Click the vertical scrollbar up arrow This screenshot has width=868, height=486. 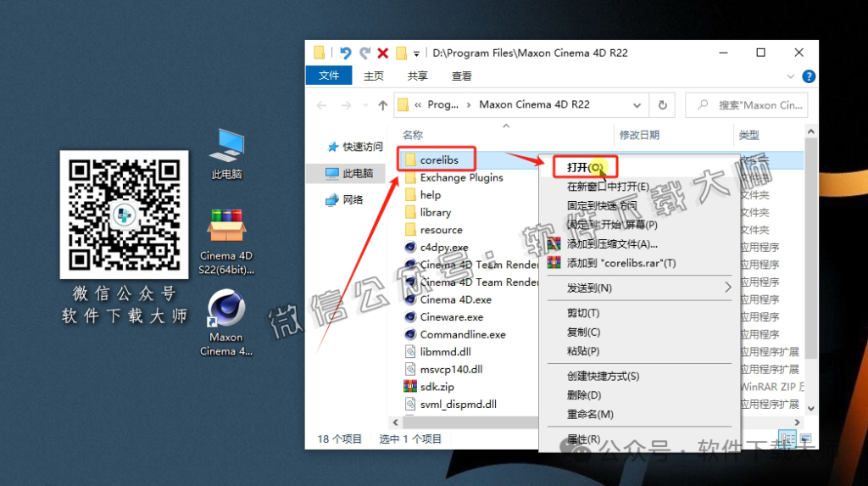[810, 132]
